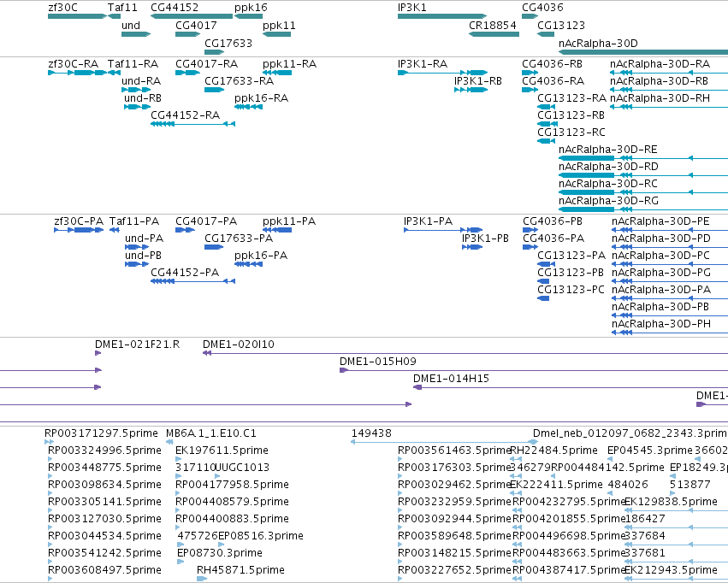Click the MB6A.1_1.E10.C1 feature label
The width and height of the screenshot is (728, 583).
tap(211, 433)
